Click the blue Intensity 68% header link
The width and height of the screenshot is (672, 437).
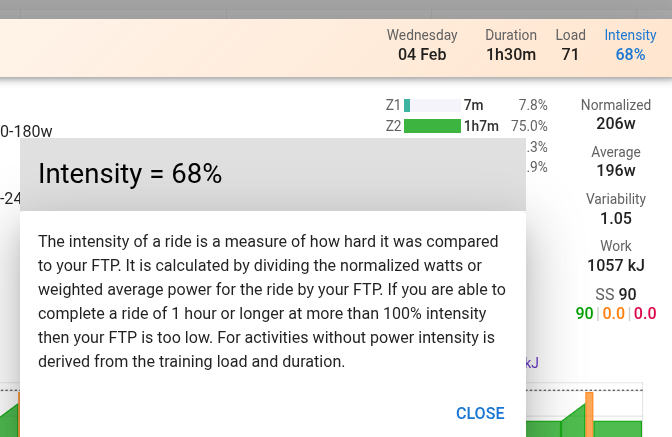point(630,45)
